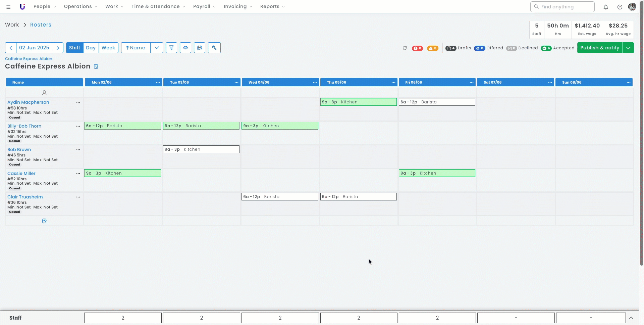Screen dimensions: 644x325
Task: Refresh the roster with reload icon
Action: [405, 48]
